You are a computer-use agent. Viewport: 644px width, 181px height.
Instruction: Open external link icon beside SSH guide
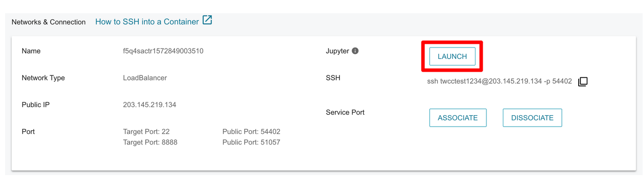[207, 21]
